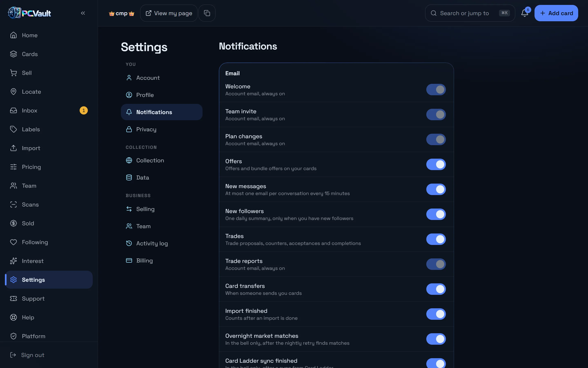588x368 pixels.
Task: Click the Interest sparkle icon in the sidebar
Action: (13, 261)
